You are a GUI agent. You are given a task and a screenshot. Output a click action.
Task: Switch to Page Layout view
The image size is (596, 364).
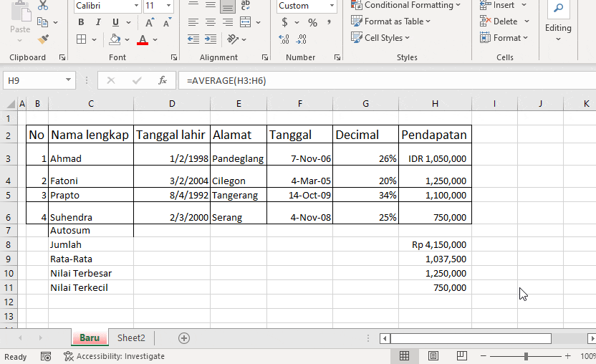pyautogui.click(x=433, y=356)
